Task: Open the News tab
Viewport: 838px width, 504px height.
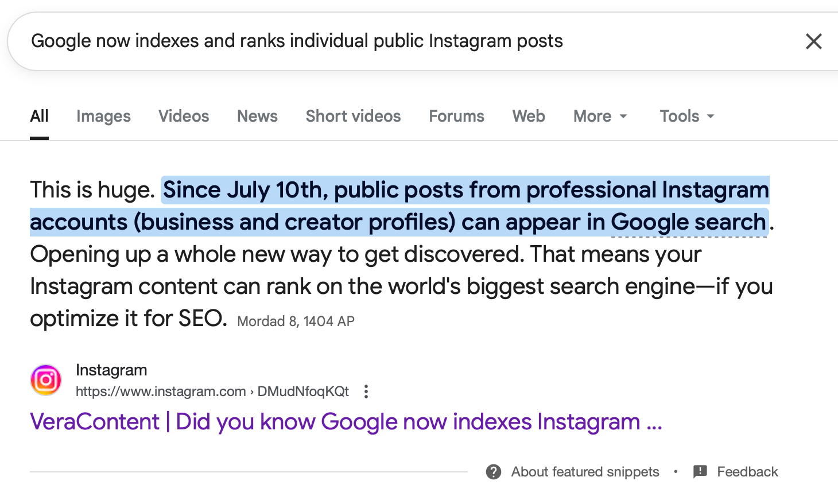Action: (257, 117)
